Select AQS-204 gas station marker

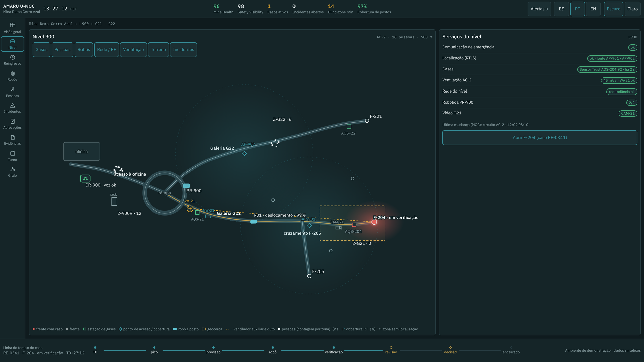tap(354, 225)
